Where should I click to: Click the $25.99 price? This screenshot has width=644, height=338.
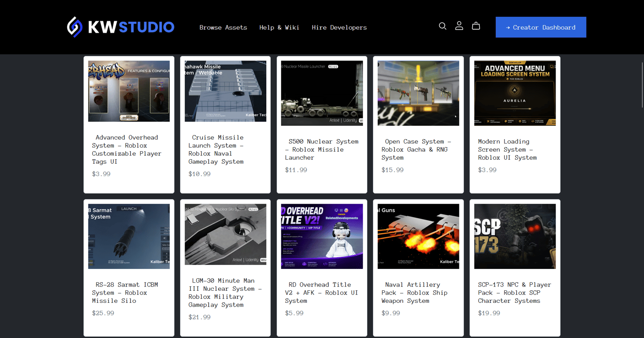[103, 313]
